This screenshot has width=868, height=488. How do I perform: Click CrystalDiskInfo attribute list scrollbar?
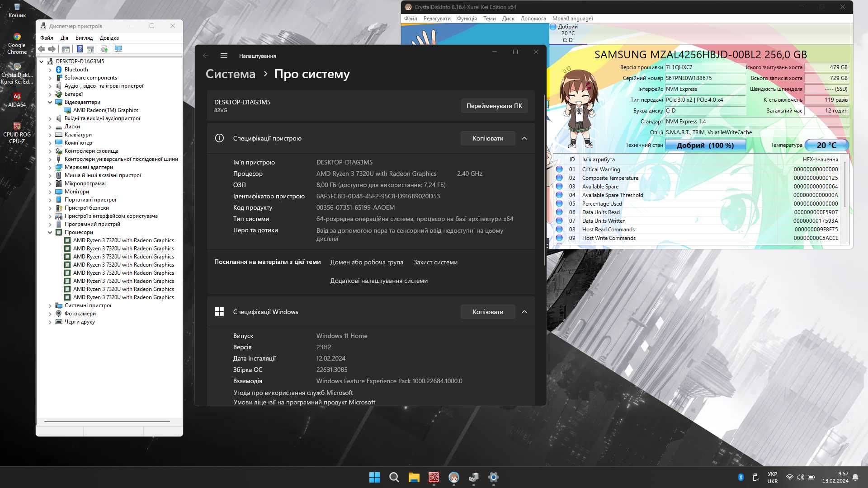845,185
